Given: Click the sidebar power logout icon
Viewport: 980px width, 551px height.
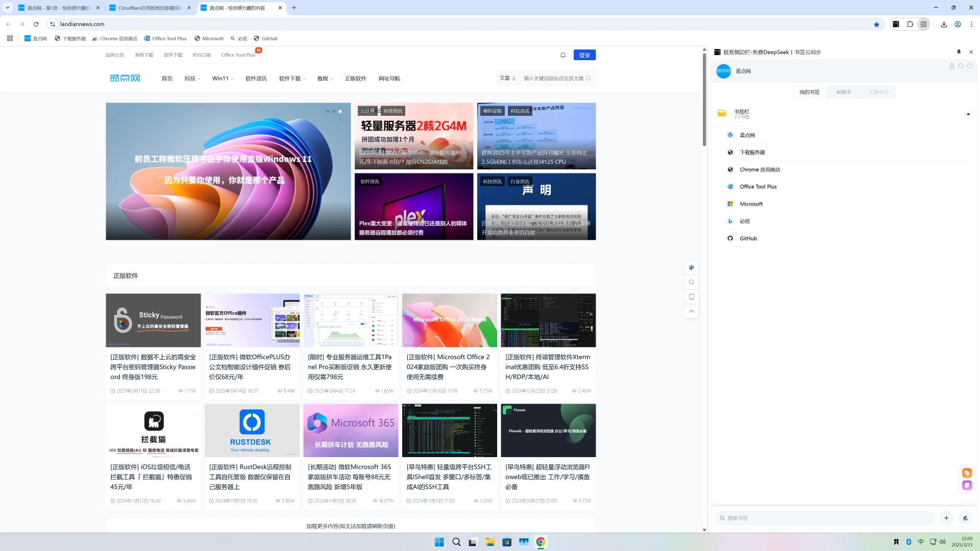Looking at the screenshot, I should (969, 66).
